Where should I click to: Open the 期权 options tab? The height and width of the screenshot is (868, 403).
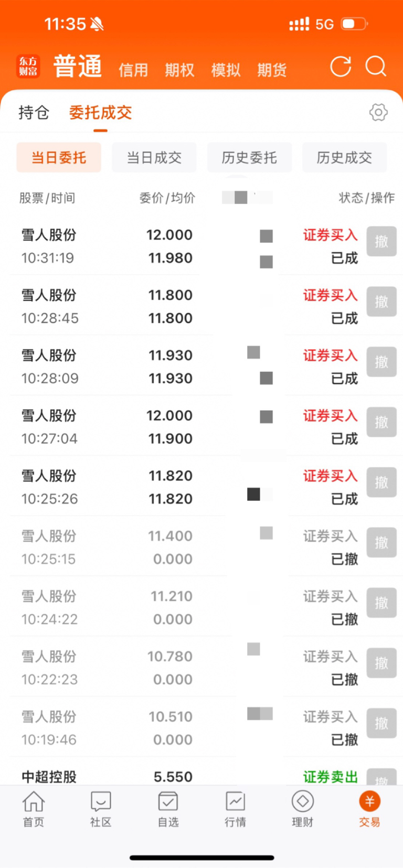179,70
